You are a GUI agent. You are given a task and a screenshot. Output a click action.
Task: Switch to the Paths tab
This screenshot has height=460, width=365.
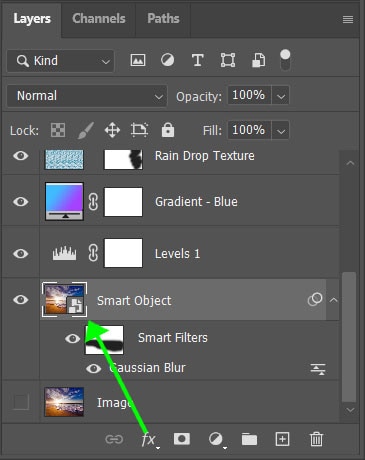163,19
